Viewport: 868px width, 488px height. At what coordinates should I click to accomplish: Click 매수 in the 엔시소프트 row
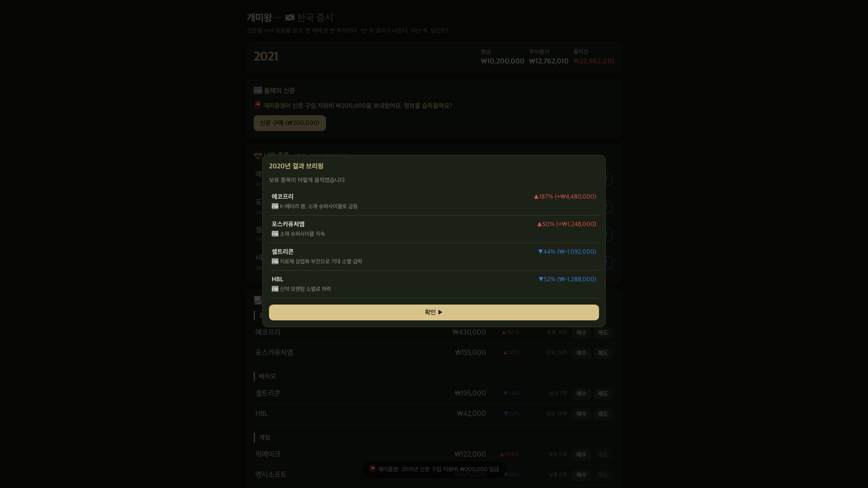point(581,475)
